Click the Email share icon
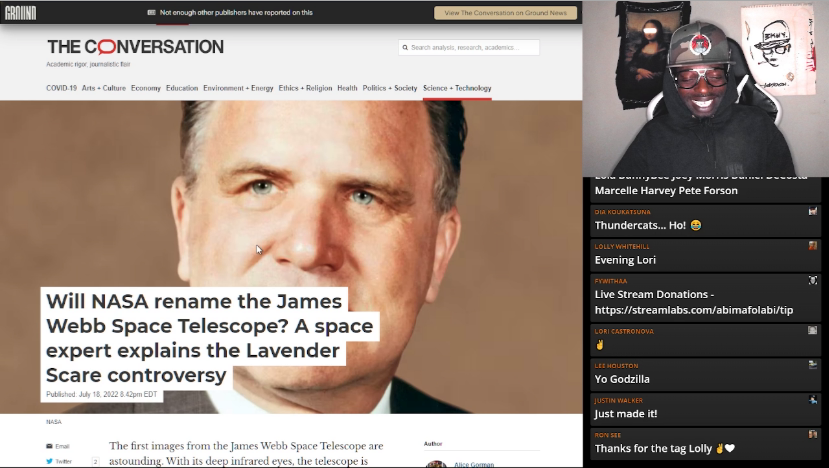 click(50, 446)
